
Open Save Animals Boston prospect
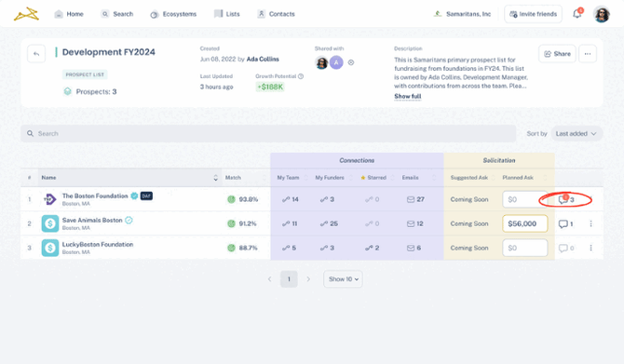[x=92, y=220]
